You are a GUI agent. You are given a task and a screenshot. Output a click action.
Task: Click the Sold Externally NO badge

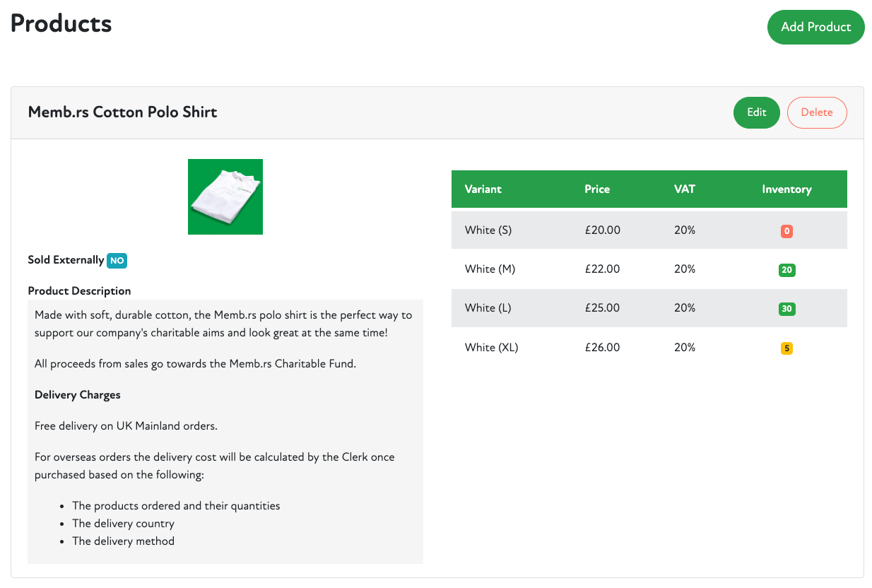117,260
